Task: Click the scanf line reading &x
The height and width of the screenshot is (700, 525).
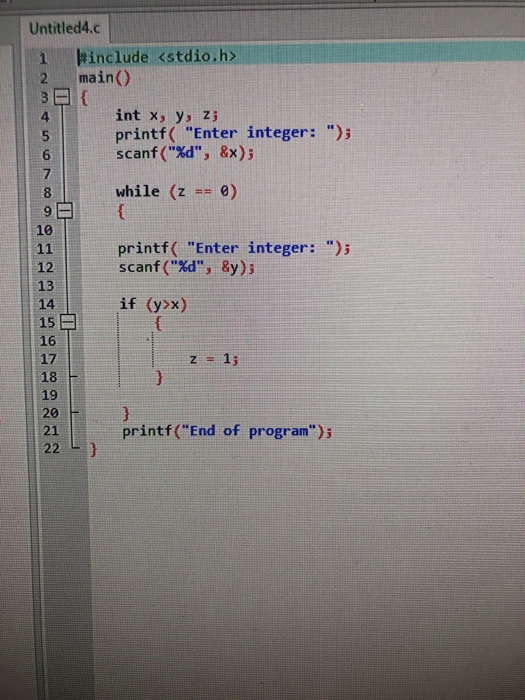Action: pyautogui.click(x=185, y=153)
